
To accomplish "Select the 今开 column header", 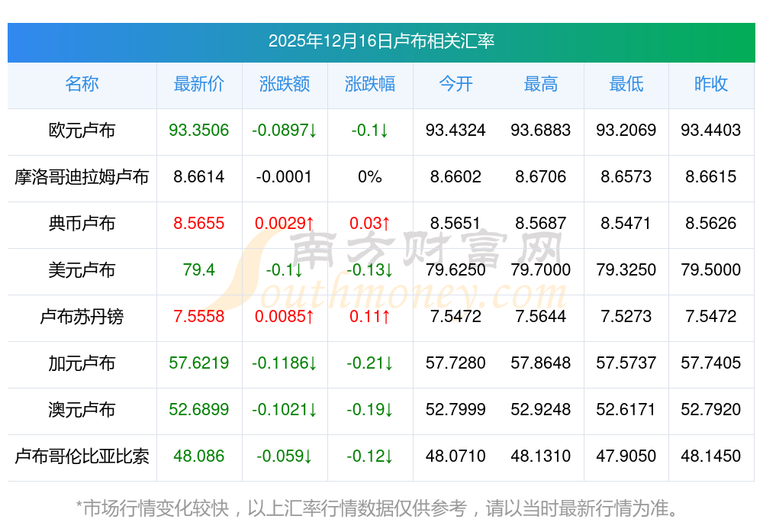I will pyautogui.click(x=456, y=84).
